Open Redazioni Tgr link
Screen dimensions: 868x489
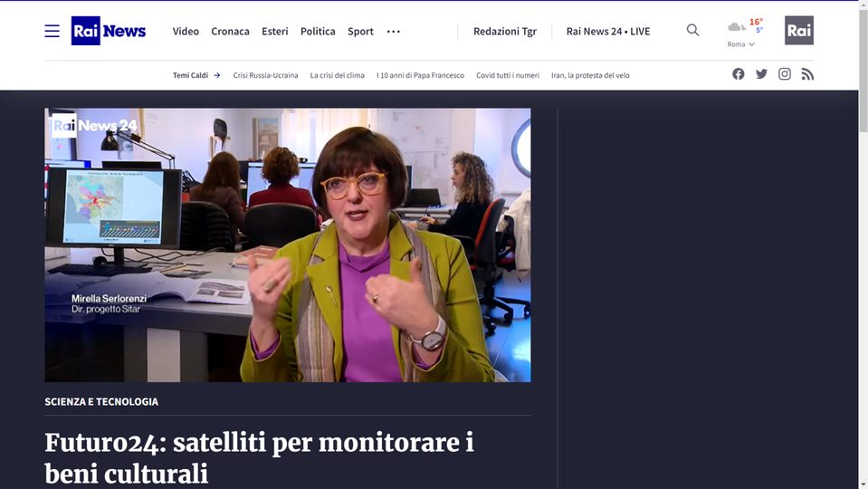(505, 32)
